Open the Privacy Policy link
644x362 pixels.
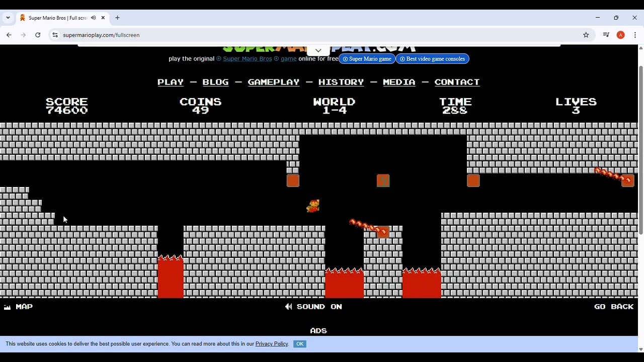(272, 344)
